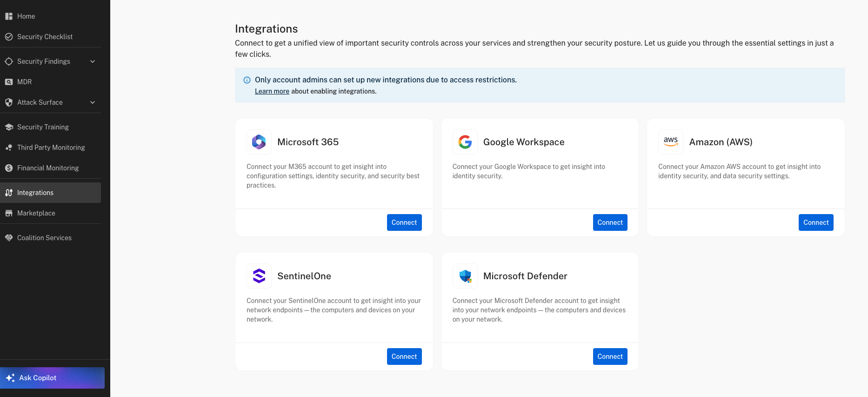Open Financial Monitoring in the sidebar

pyautogui.click(x=48, y=168)
